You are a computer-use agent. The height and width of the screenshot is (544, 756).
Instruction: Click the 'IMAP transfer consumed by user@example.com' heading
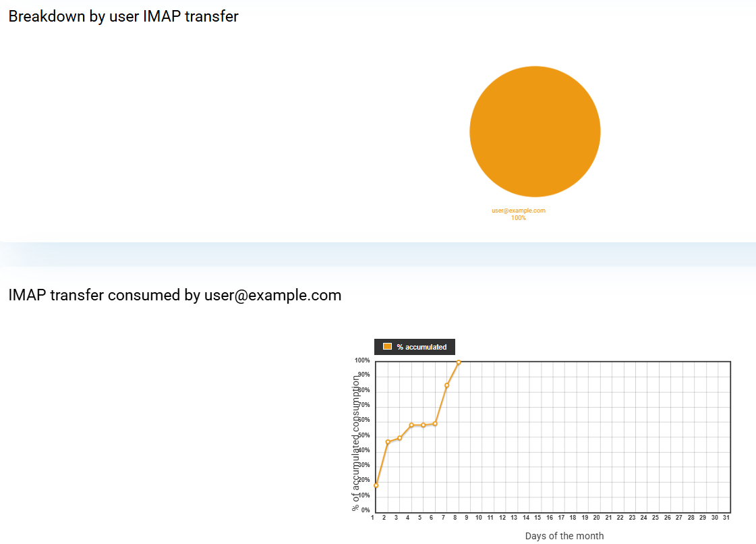pyautogui.click(x=175, y=295)
